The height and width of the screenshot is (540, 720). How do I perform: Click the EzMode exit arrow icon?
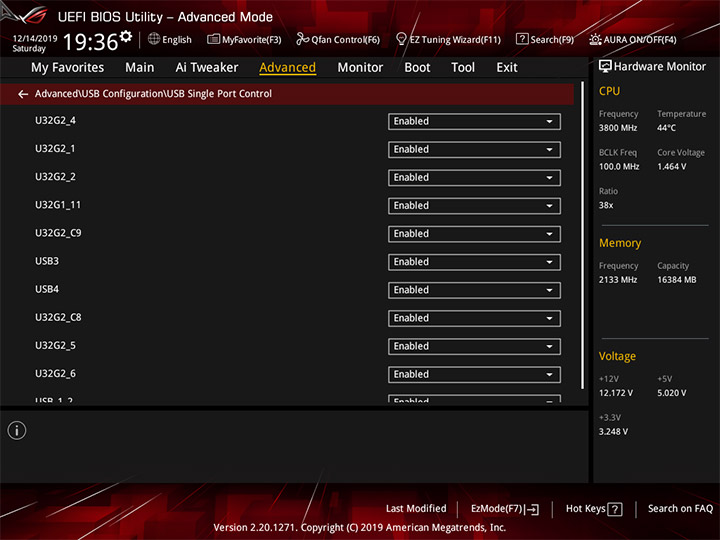click(x=533, y=509)
